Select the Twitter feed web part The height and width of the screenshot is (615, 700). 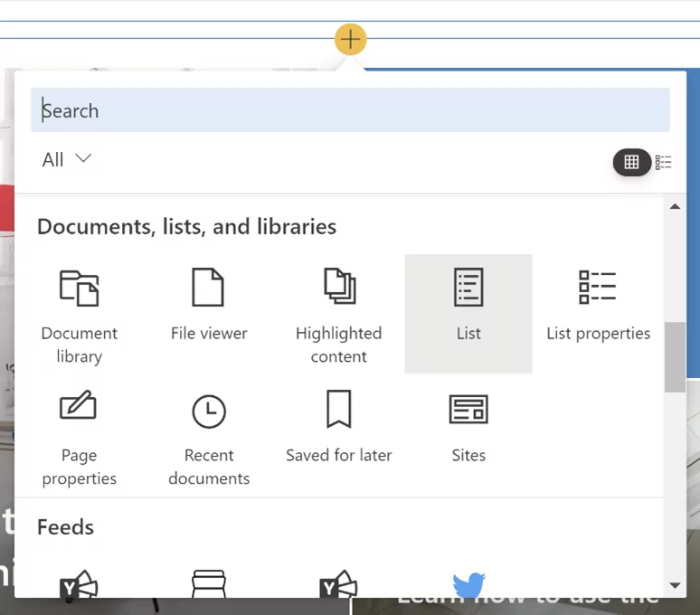coord(468,584)
